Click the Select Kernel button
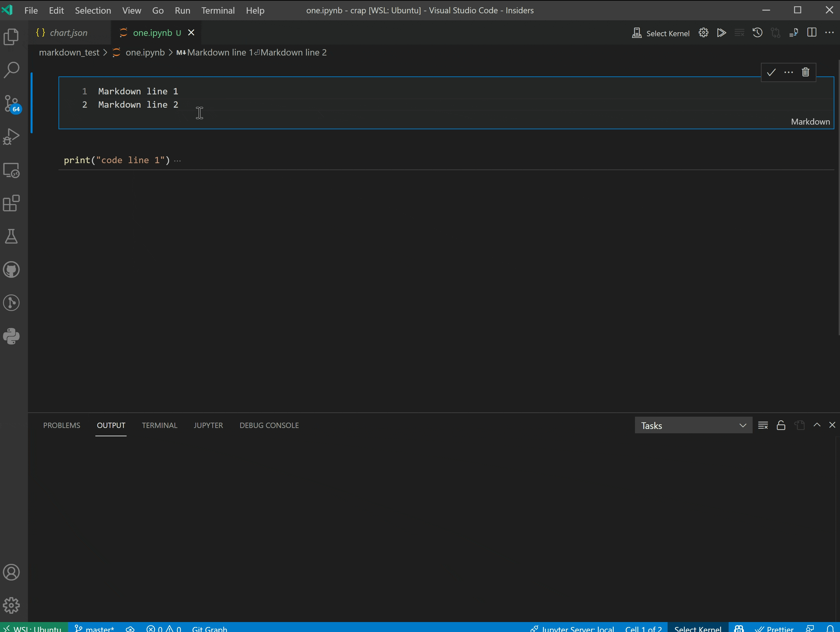Screen dimensions: 840x632 (667, 33)
